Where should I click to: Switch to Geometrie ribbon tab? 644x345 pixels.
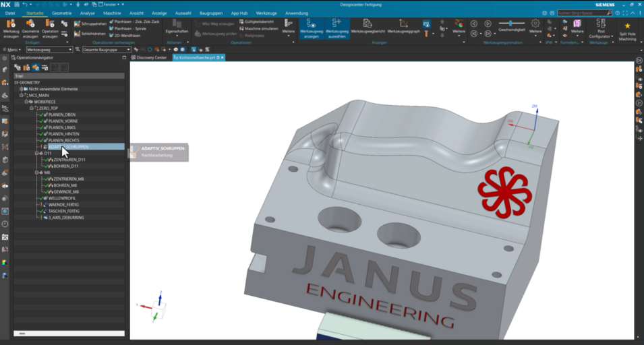pyautogui.click(x=61, y=13)
